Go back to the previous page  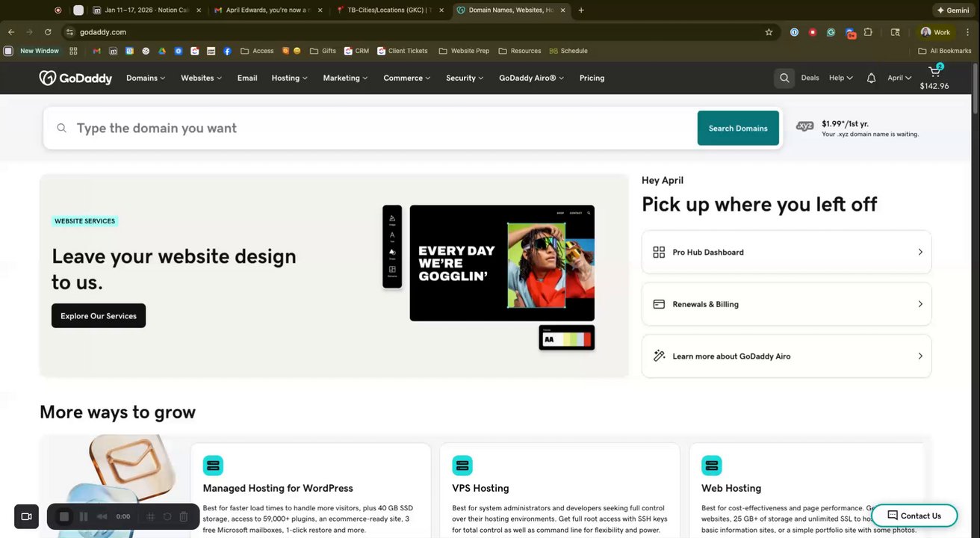pyautogui.click(x=11, y=32)
